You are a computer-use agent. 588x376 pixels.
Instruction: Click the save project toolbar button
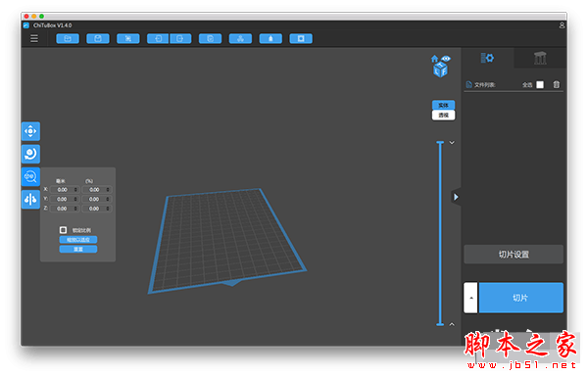[98, 38]
